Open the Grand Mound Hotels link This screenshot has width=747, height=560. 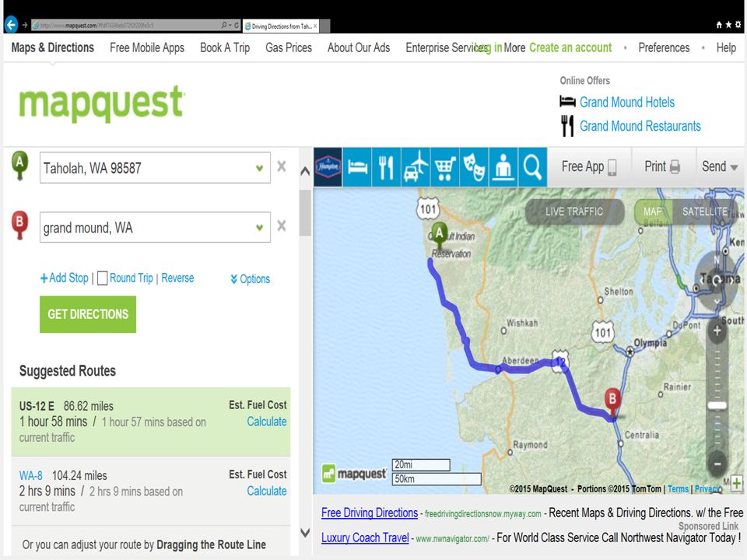(627, 102)
